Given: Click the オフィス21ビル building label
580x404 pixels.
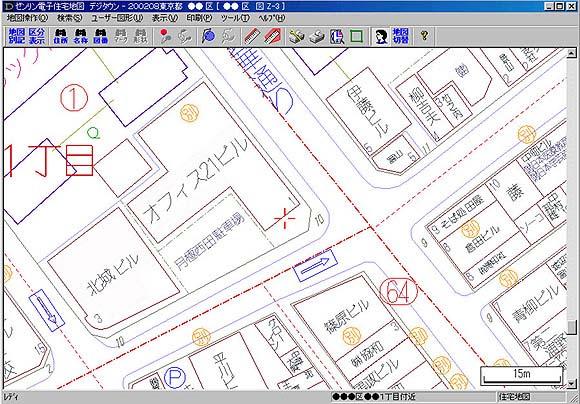Looking at the screenshot, I should point(196,179).
